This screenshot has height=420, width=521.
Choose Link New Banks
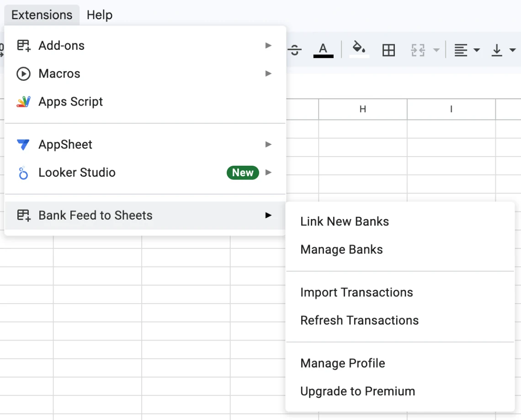(400, 221)
